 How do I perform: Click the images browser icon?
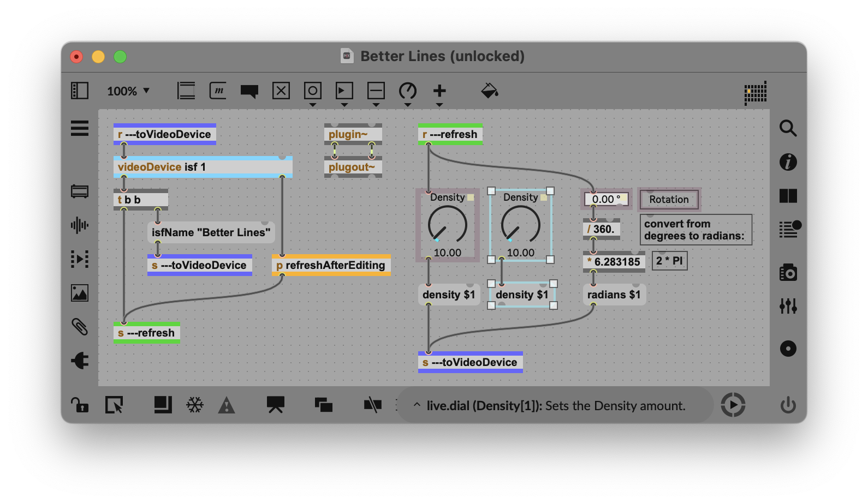pos(80,293)
